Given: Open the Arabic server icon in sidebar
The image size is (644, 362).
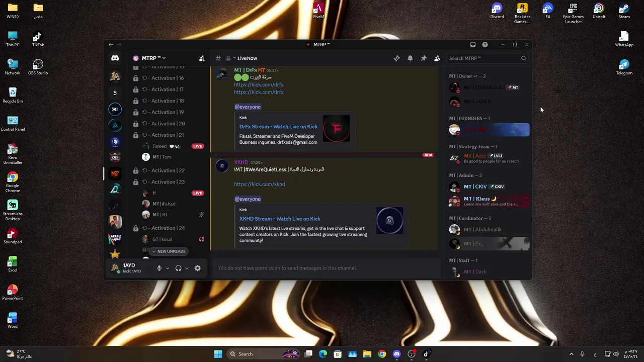Looking at the screenshot, I should pyautogui.click(x=115, y=238).
